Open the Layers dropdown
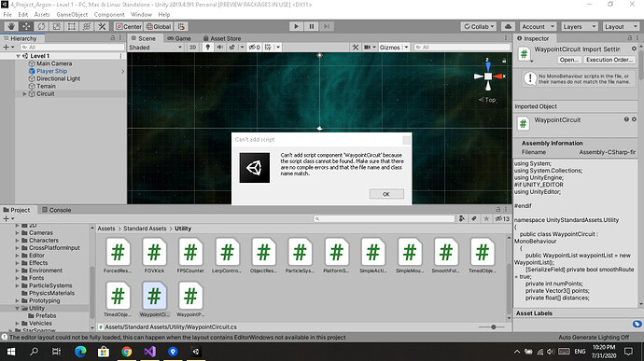Image resolution: width=644 pixels, height=361 pixels. (579, 26)
